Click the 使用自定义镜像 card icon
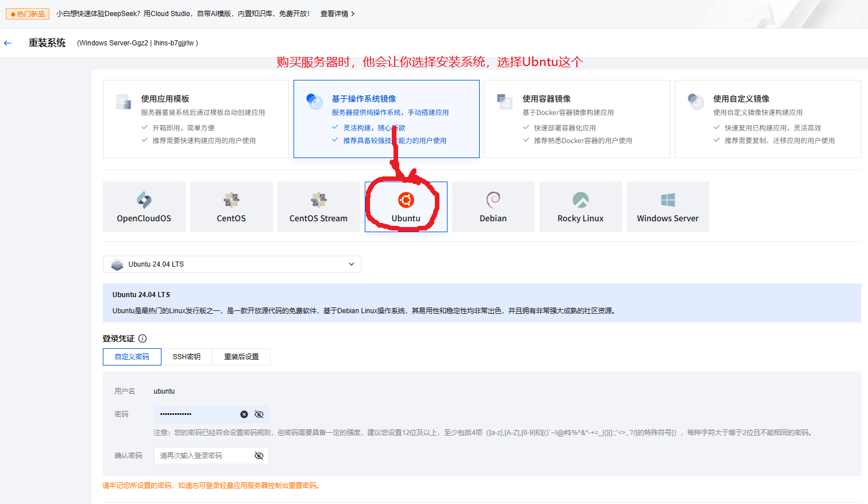868x504 pixels. 696,102
